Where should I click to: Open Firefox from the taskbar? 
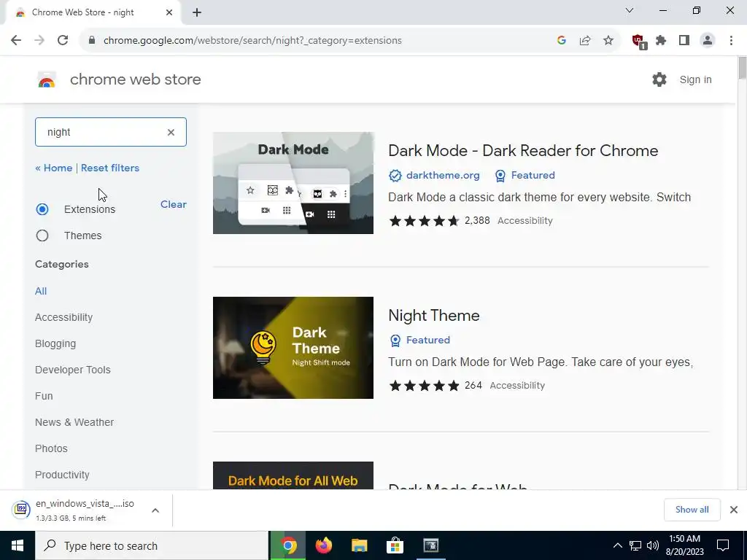[324, 545]
